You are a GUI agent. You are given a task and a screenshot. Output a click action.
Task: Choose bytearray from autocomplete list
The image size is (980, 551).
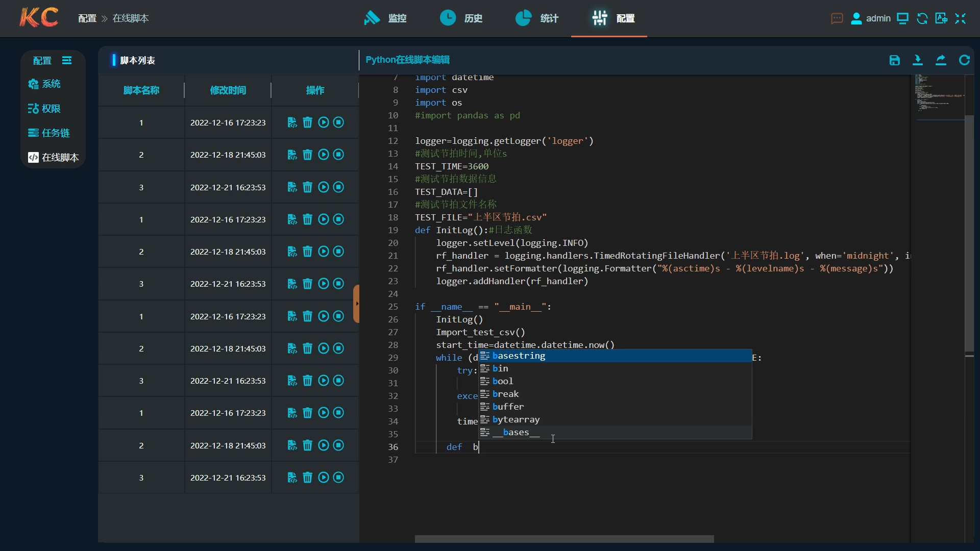615,419
